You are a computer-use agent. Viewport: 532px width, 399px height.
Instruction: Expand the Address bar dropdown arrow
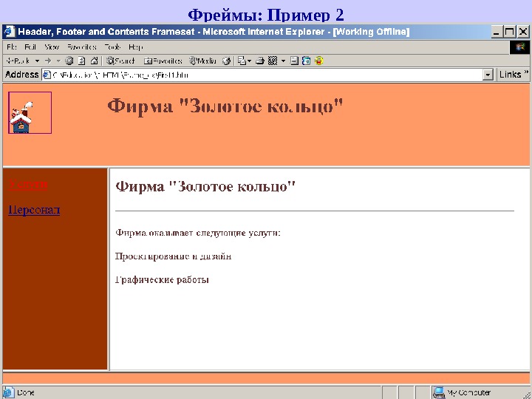(488, 75)
